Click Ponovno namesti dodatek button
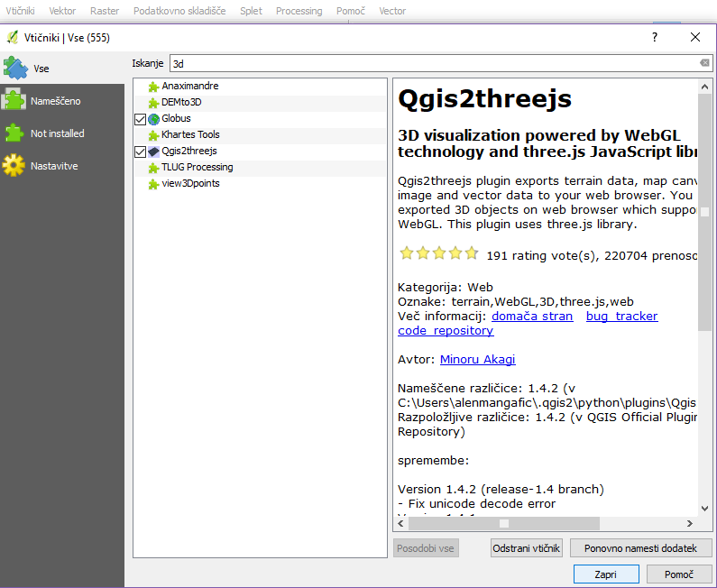 pyautogui.click(x=640, y=547)
